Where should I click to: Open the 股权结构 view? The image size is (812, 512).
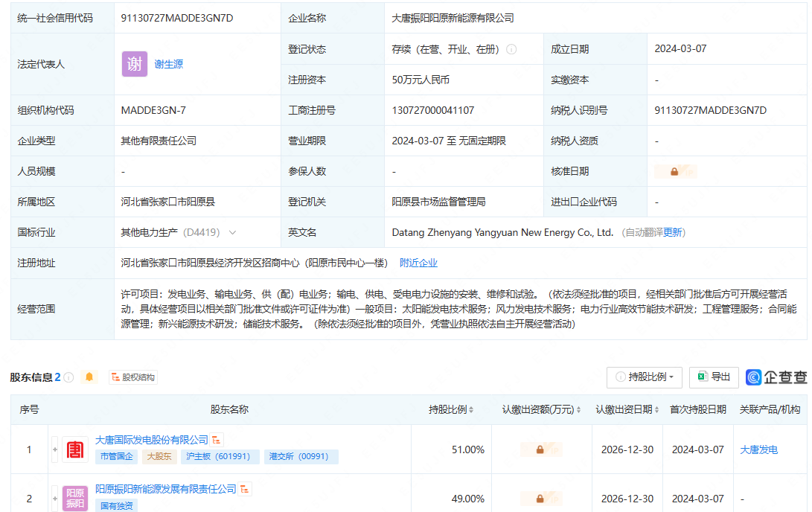[133, 377]
